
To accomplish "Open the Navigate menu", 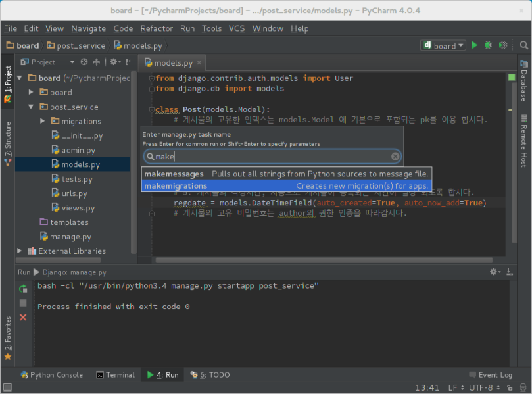I will tap(89, 28).
